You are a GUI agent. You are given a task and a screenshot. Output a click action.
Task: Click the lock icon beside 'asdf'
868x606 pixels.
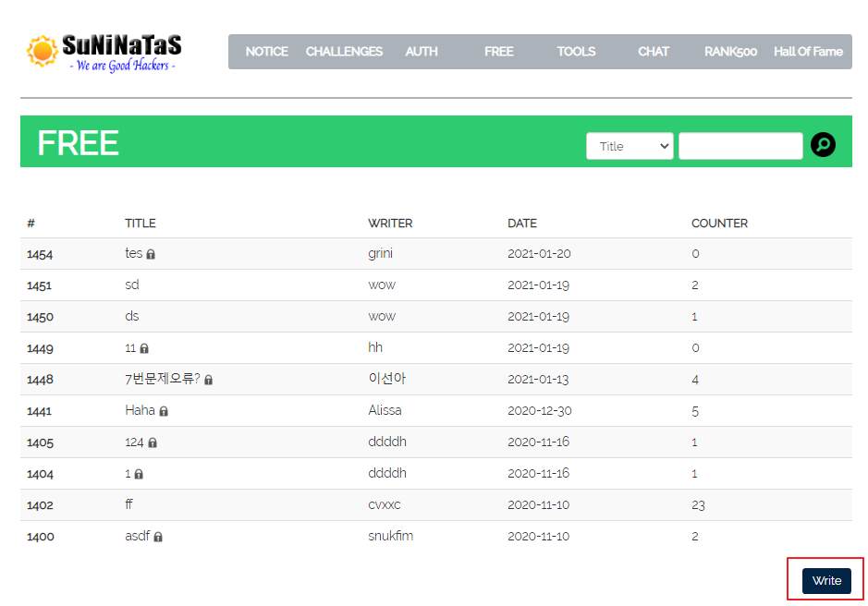pos(158,537)
